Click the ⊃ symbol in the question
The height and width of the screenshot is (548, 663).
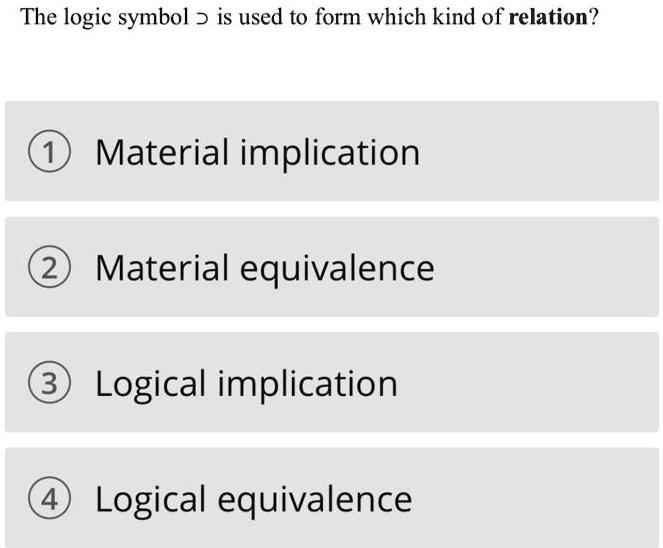[203, 19]
